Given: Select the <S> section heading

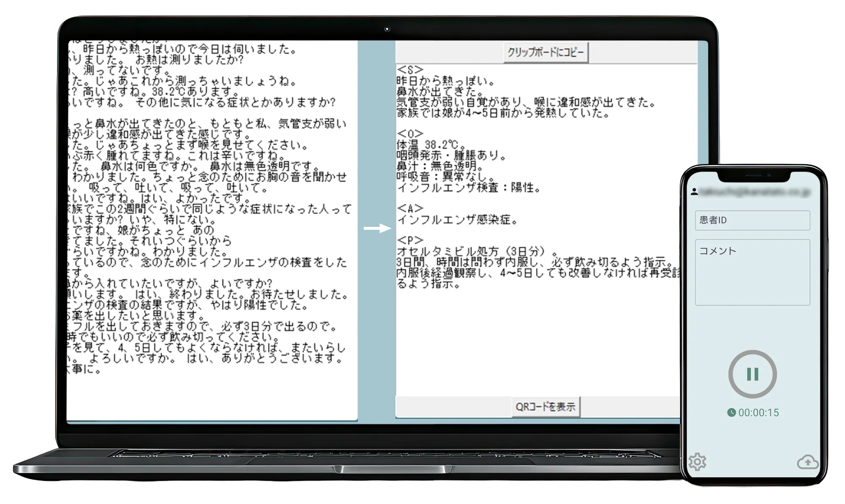Looking at the screenshot, I should click(410, 70).
